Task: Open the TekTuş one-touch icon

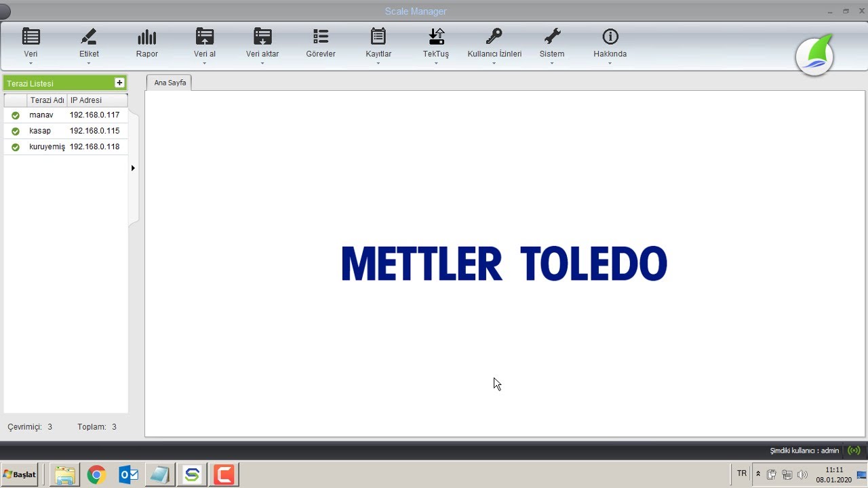Action: click(436, 37)
